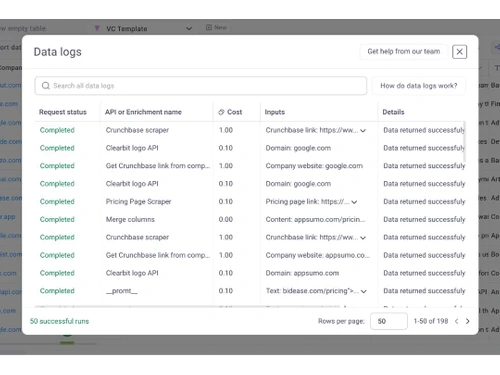Screen dimensions: 500x375
Task: Focus the Search all data logs field
Action: [201, 86]
